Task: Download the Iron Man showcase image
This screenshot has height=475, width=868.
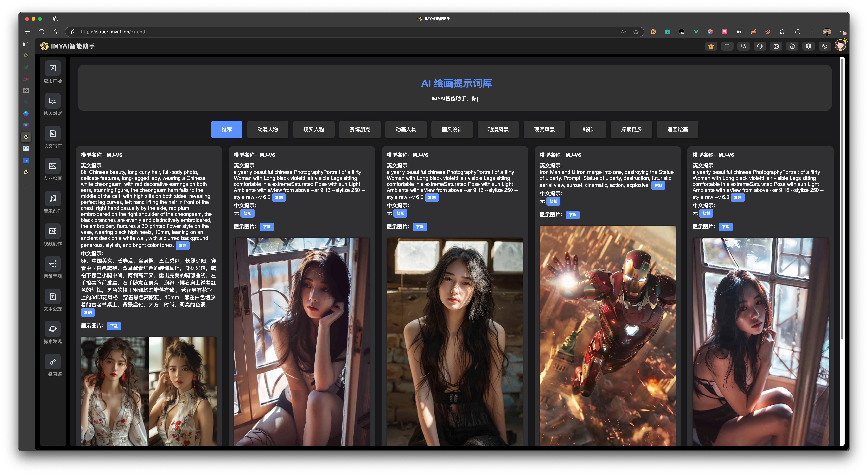Action: (x=573, y=215)
